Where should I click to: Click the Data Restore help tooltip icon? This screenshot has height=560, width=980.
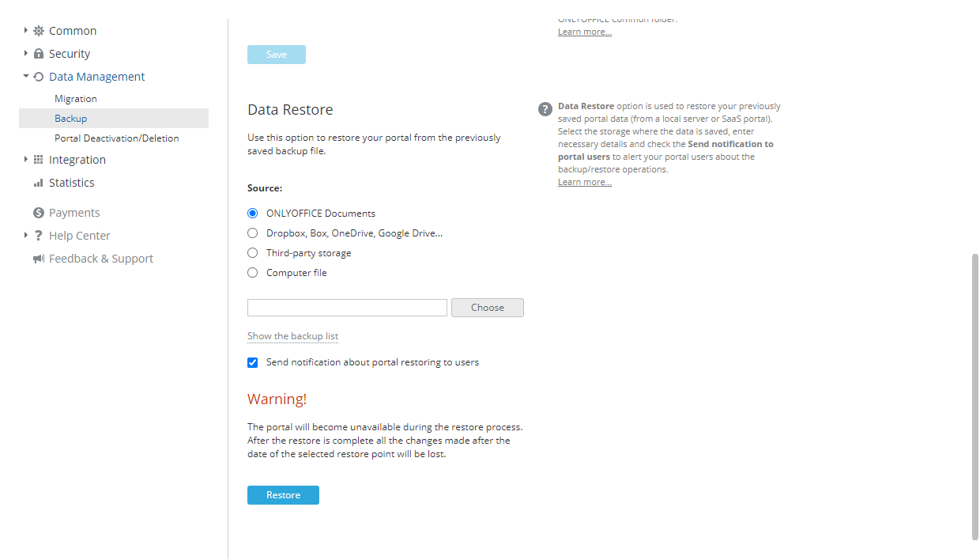pos(545,109)
